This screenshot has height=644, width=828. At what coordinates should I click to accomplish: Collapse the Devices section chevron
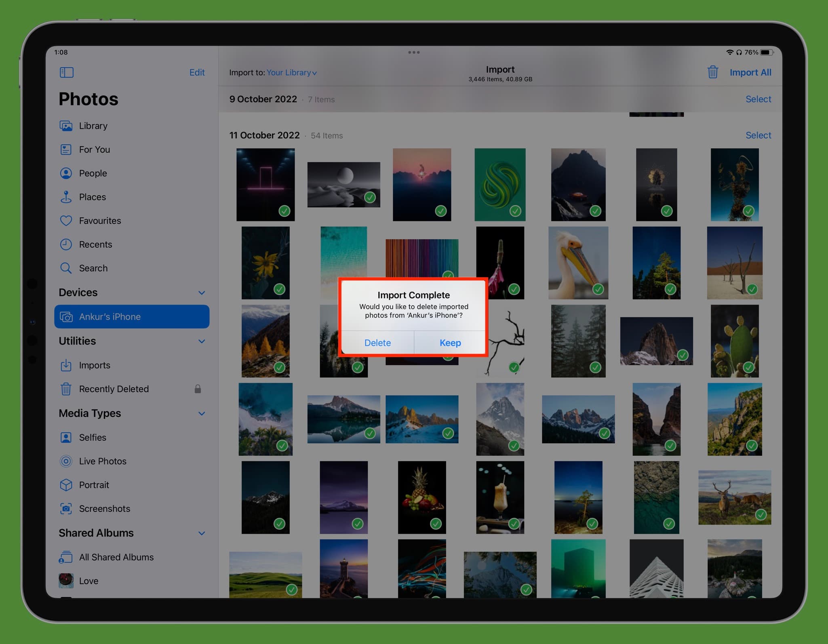point(202,293)
